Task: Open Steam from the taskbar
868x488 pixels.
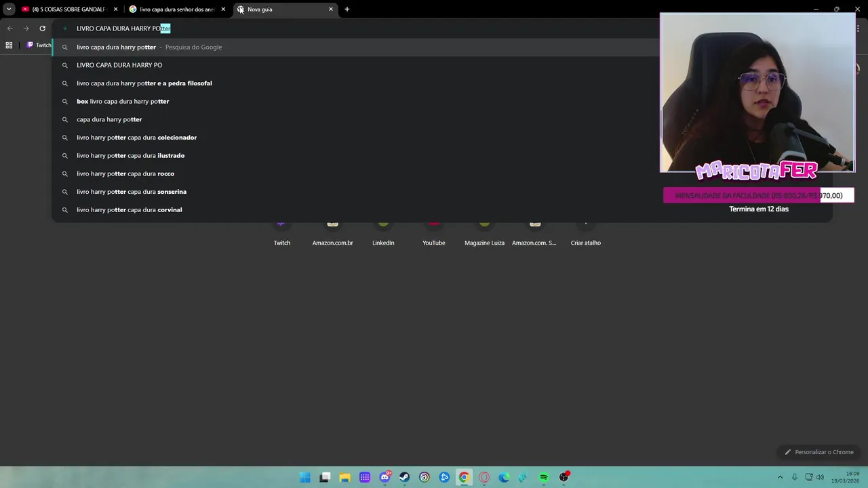Action: pyautogui.click(x=404, y=477)
